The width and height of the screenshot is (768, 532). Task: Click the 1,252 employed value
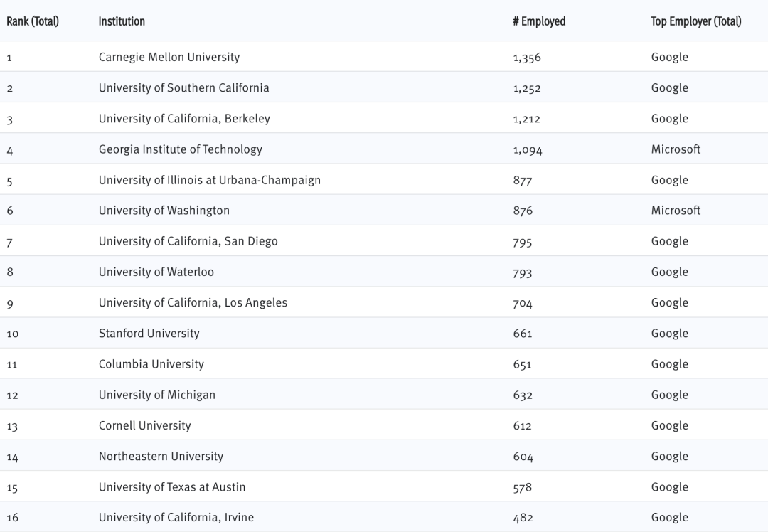527,89
